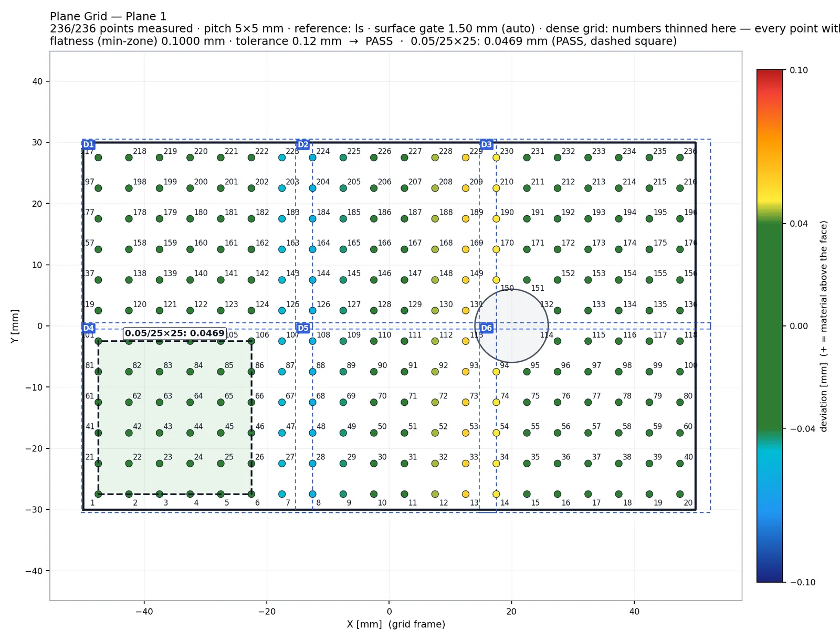
Task: Click inside the dashed green 25×25 window
Action: coord(175,418)
